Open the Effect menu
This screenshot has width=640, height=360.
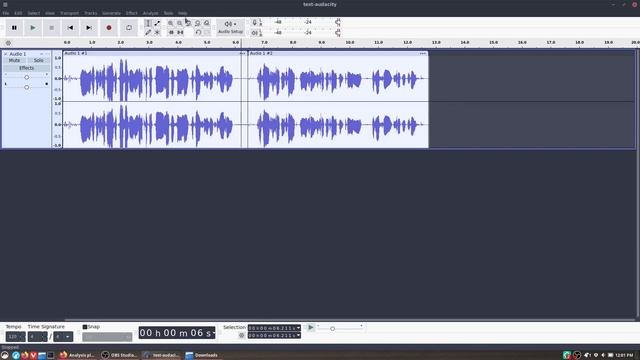[131, 13]
